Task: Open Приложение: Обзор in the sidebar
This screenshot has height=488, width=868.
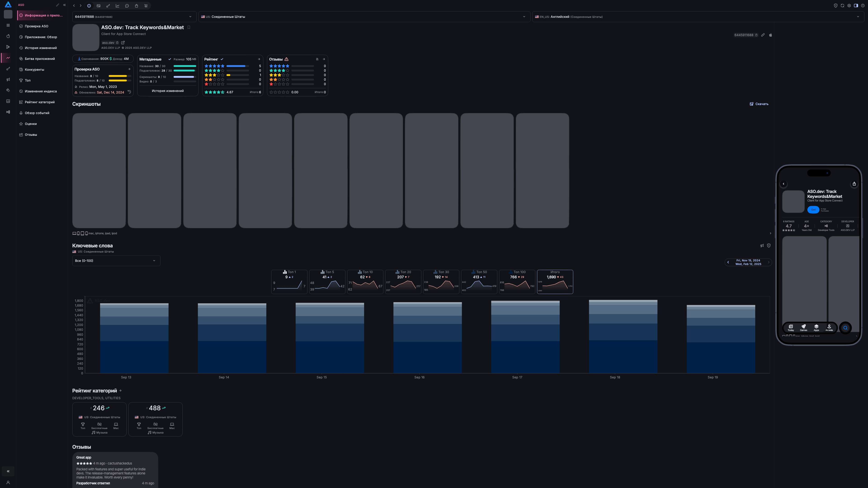Action: point(42,37)
